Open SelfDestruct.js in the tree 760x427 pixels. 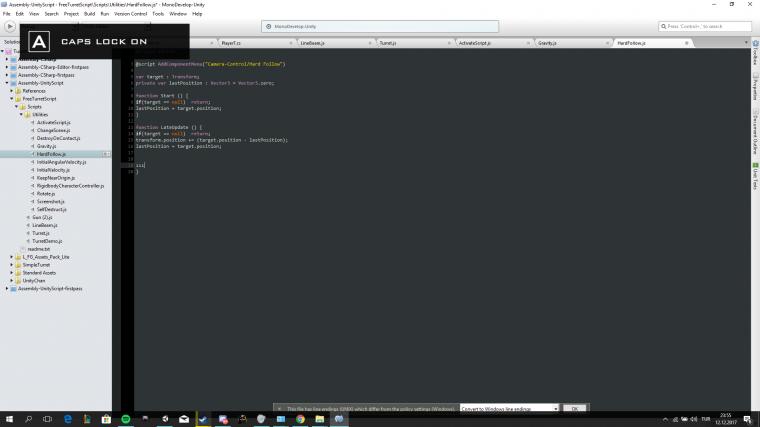(51, 209)
